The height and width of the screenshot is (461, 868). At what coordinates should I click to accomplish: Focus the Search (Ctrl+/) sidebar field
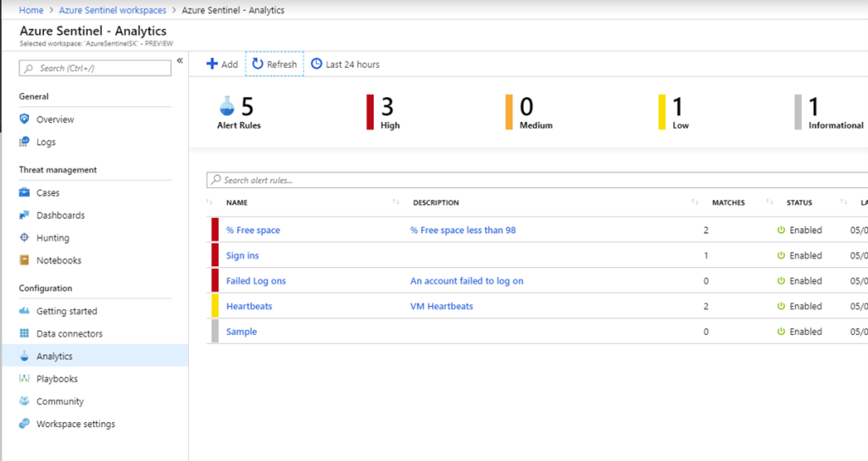[x=95, y=68]
